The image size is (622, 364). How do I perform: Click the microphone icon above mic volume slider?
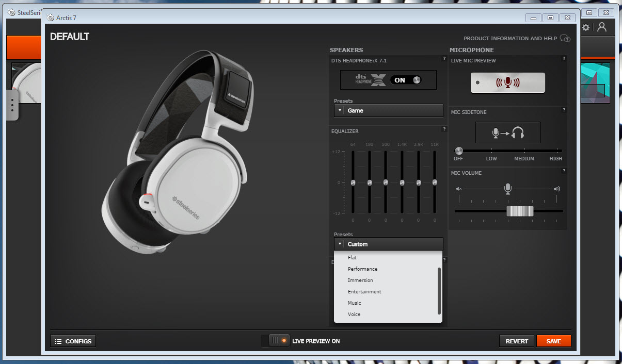(x=508, y=189)
